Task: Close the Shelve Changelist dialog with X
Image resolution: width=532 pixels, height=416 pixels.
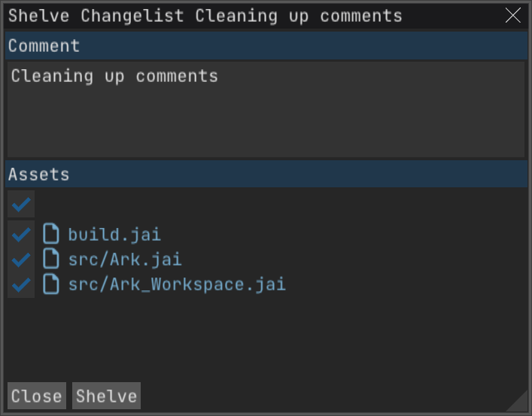Action: pos(513,16)
